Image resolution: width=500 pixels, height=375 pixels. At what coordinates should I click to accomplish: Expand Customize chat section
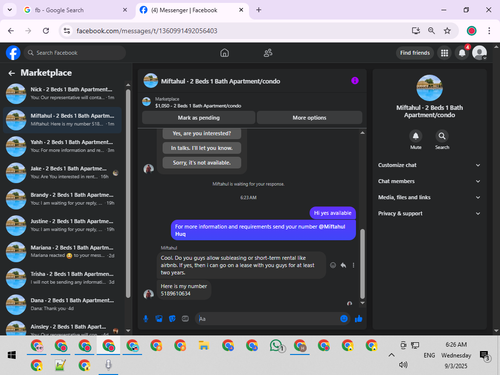(429, 165)
